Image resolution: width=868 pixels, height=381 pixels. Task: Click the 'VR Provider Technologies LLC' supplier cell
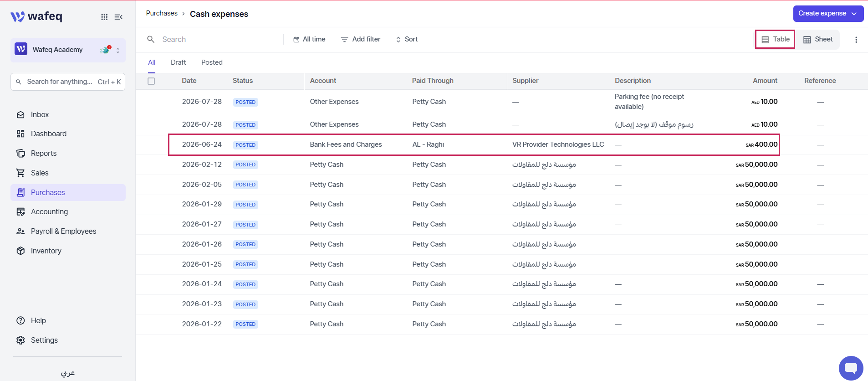558,145
